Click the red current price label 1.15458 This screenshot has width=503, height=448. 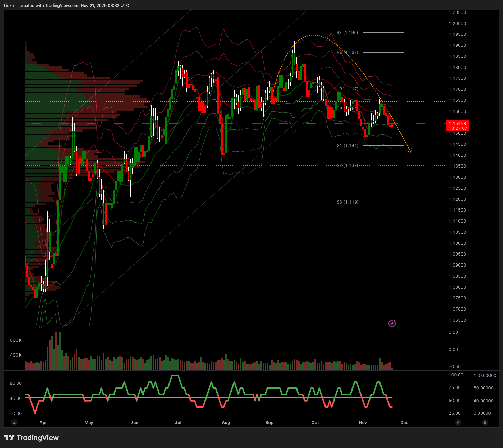(x=457, y=124)
